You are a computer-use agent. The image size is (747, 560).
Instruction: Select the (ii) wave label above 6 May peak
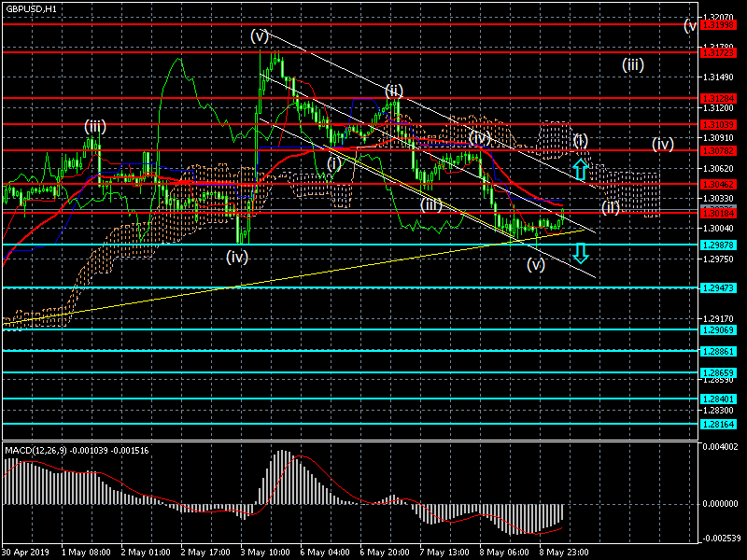(394, 91)
